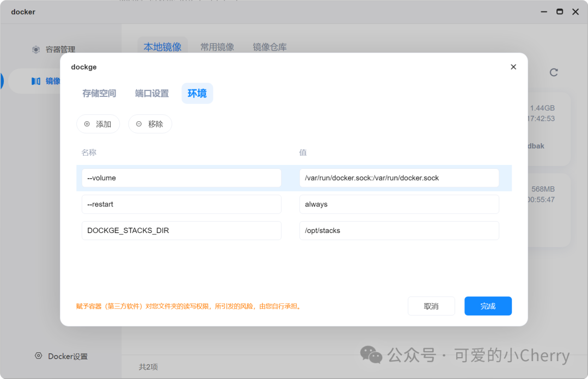Viewport: 588px width, 379px height.
Task: Click the 共2项 item count text
Action: coord(148,366)
